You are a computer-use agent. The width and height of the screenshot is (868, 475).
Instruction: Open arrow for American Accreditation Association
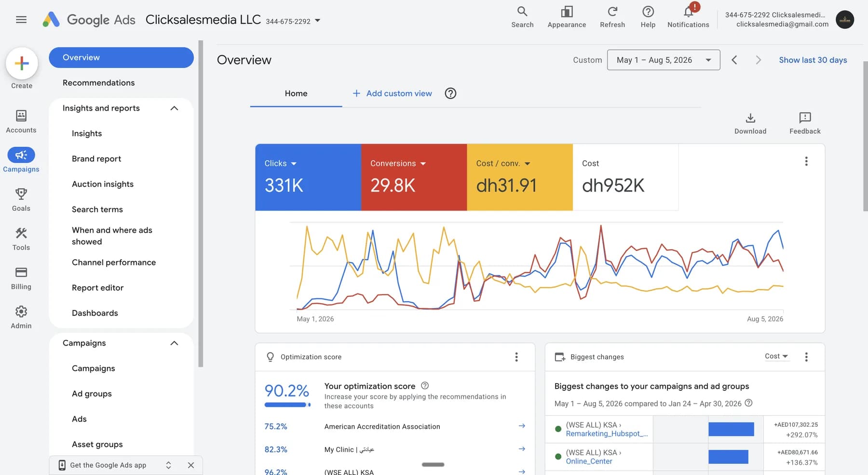522,426
